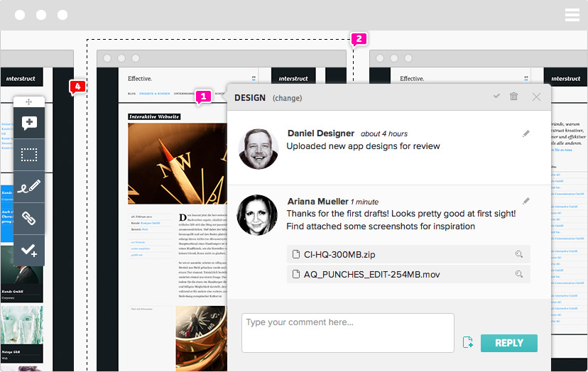The height and width of the screenshot is (372, 588).
Task: Select the dashed rectangle selection tool
Action: click(29, 155)
